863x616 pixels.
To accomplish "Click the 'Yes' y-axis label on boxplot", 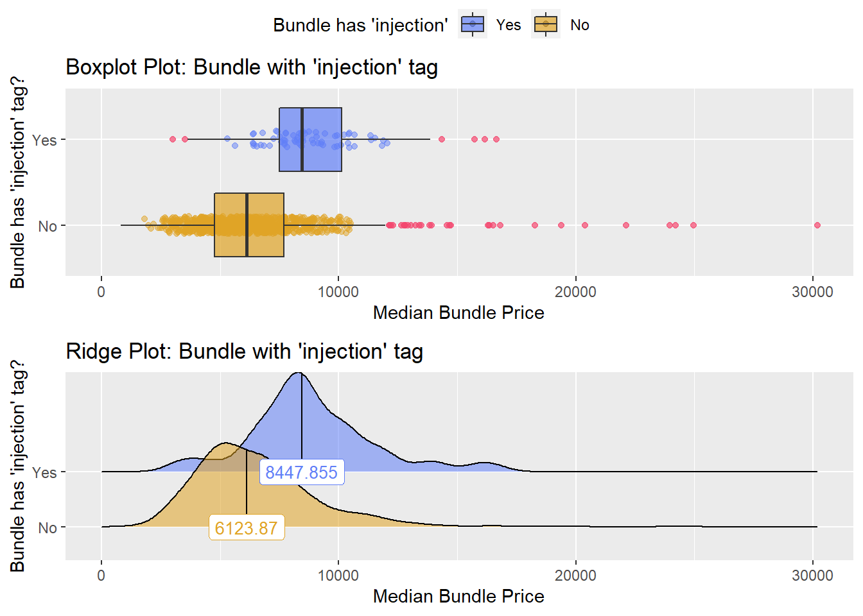I will tap(44, 140).
